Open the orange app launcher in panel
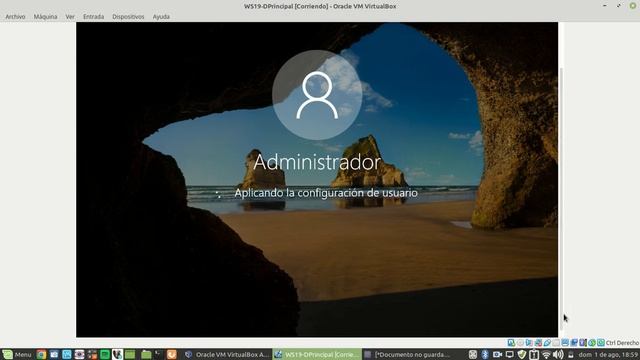 tap(171, 354)
